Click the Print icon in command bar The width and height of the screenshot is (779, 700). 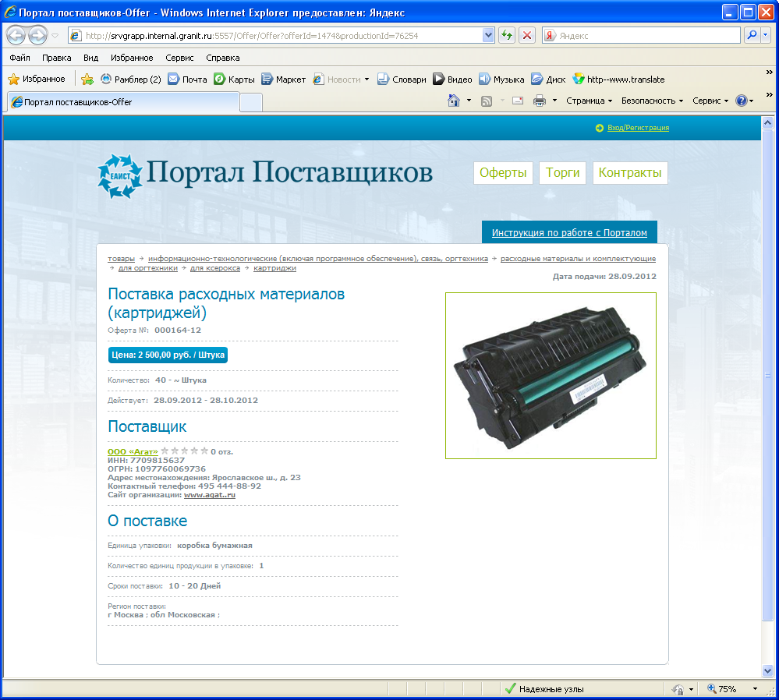pyautogui.click(x=540, y=101)
